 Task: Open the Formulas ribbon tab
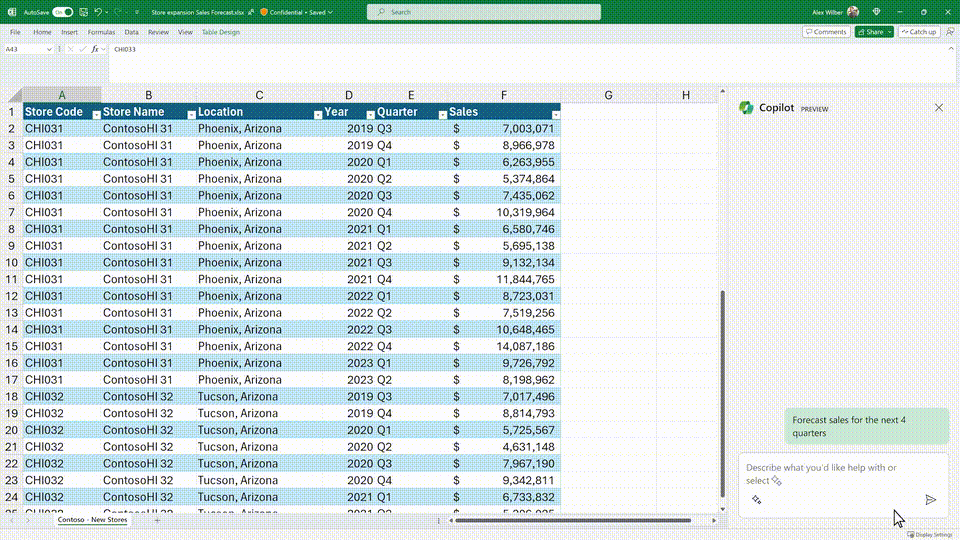pyautogui.click(x=101, y=32)
